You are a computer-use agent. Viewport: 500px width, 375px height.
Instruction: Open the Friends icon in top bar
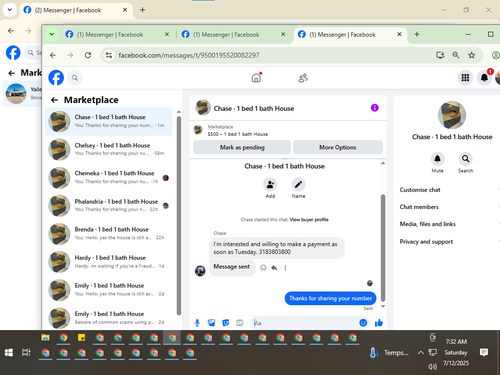tap(303, 78)
